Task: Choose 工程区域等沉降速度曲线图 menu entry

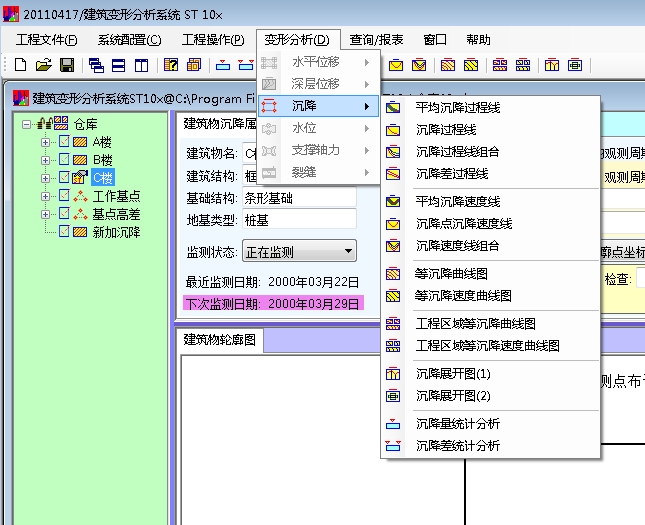Action: (490, 346)
